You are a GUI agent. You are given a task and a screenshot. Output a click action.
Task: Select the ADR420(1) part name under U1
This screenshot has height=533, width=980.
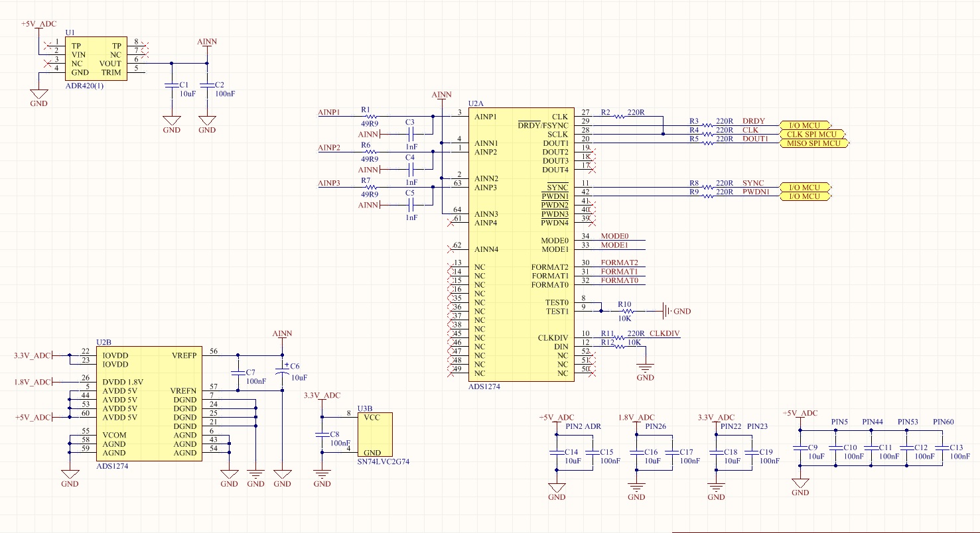point(85,86)
